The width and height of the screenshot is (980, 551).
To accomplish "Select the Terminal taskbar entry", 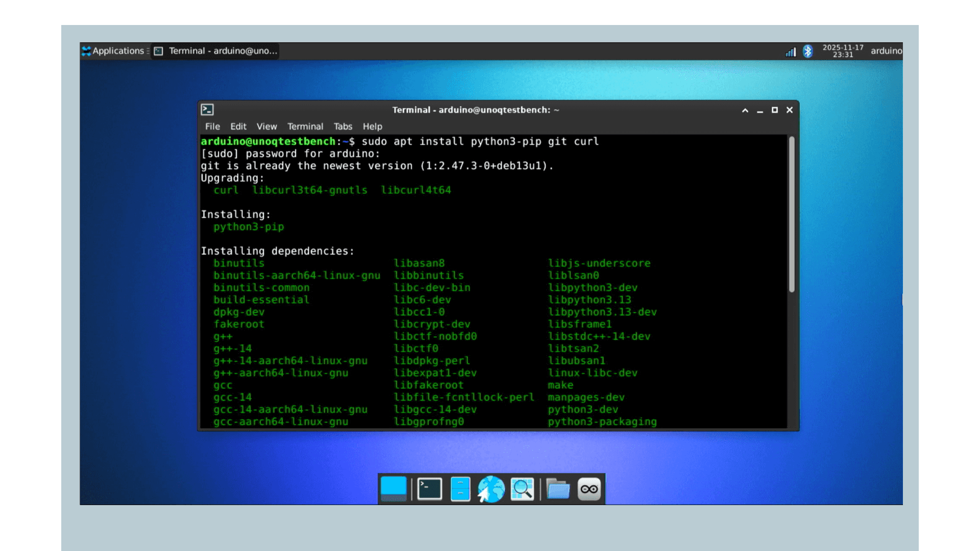I will tap(214, 51).
